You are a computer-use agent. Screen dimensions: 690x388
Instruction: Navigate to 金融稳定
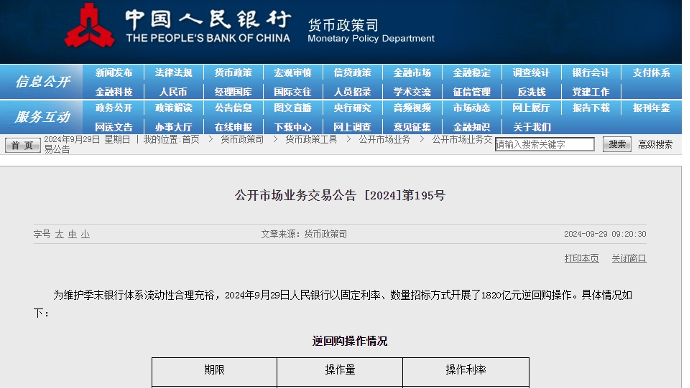tap(472, 73)
